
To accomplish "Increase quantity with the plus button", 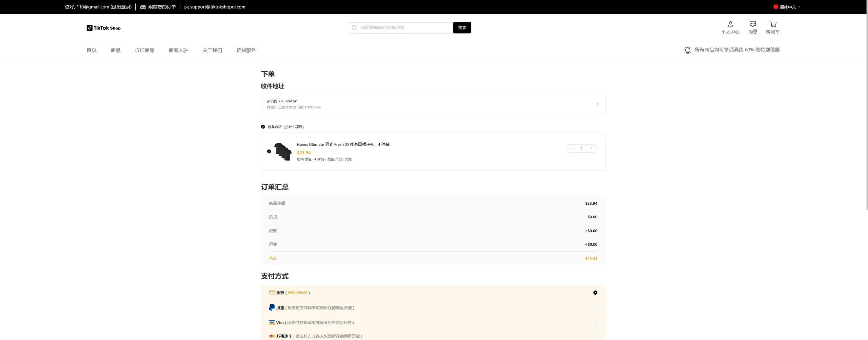I will point(591,148).
